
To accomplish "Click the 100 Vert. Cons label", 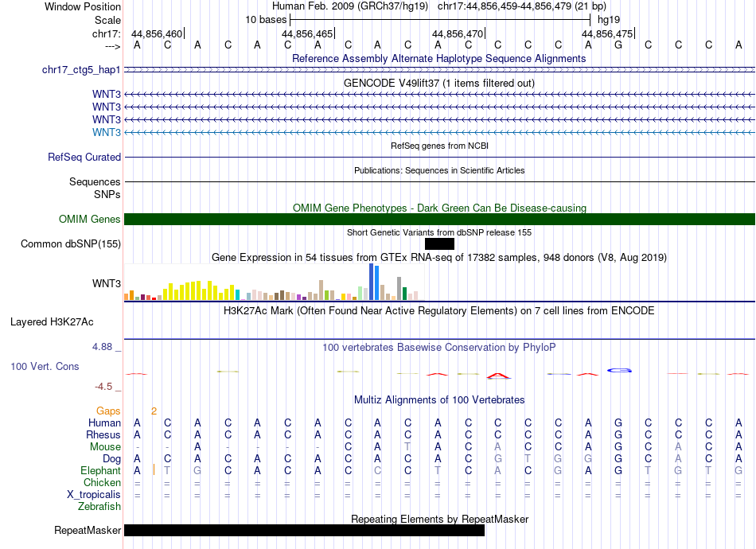I will [45, 366].
